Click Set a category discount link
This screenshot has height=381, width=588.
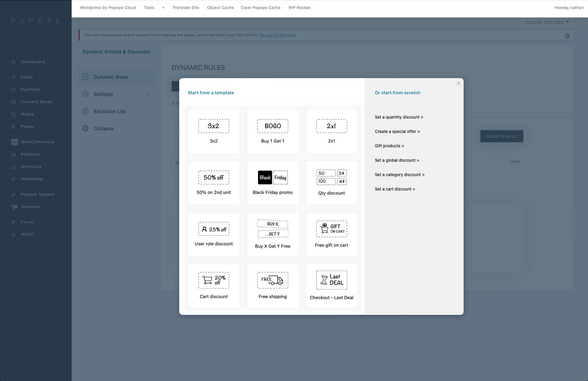[x=400, y=175]
